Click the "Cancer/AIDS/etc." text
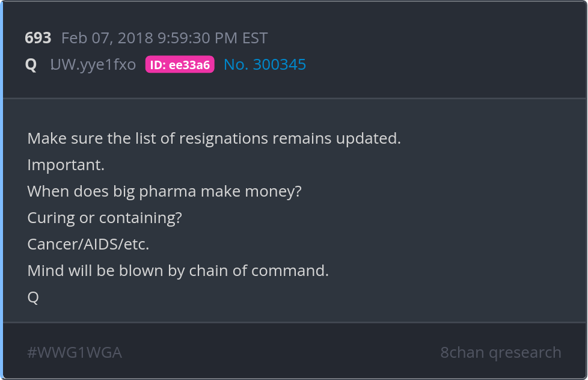 click(88, 244)
